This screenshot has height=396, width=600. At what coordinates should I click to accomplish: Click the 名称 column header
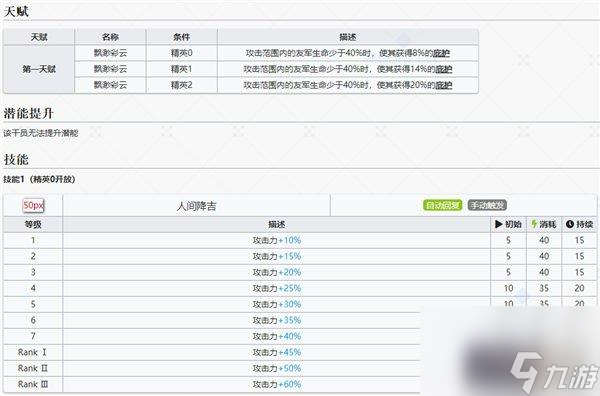pyautogui.click(x=110, y=37)
